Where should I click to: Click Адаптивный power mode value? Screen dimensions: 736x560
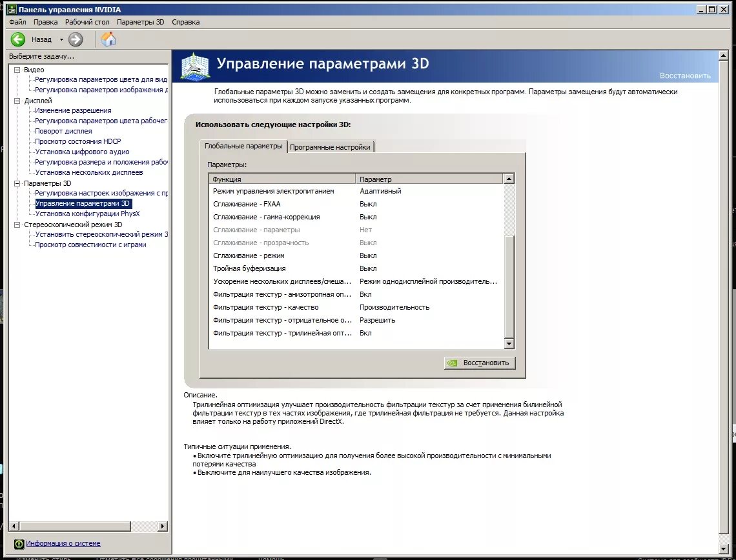click(x=380, y=192)
